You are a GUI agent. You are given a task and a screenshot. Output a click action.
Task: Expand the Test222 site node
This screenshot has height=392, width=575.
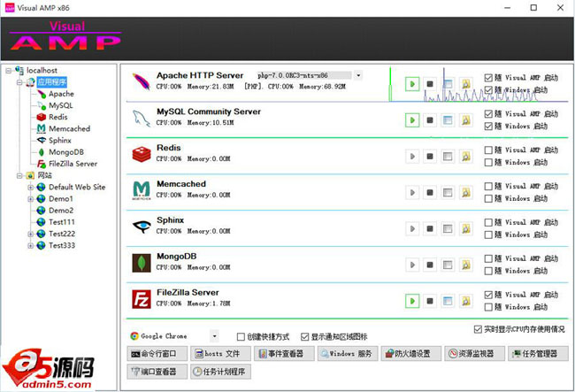(31, 234)
